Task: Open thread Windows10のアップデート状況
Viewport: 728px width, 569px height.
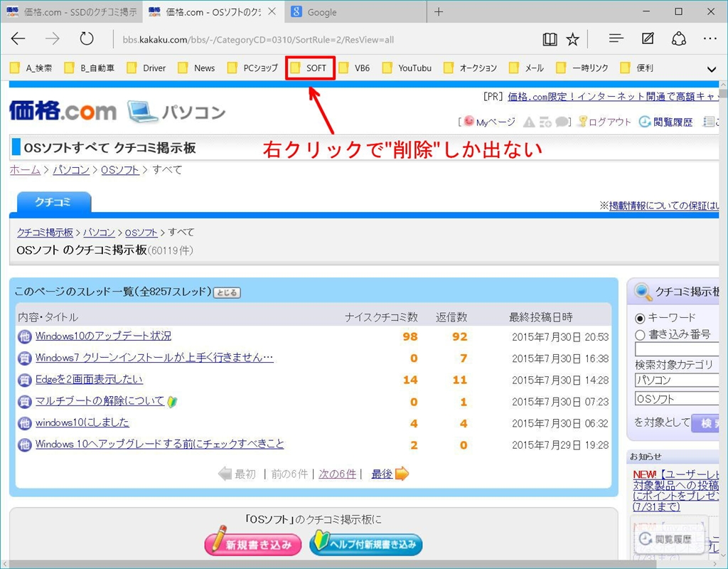Action: (103, 336)
